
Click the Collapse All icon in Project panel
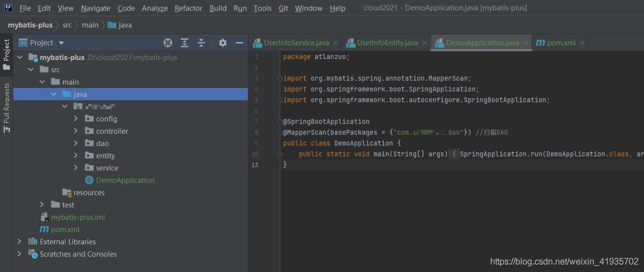[201, 43]
